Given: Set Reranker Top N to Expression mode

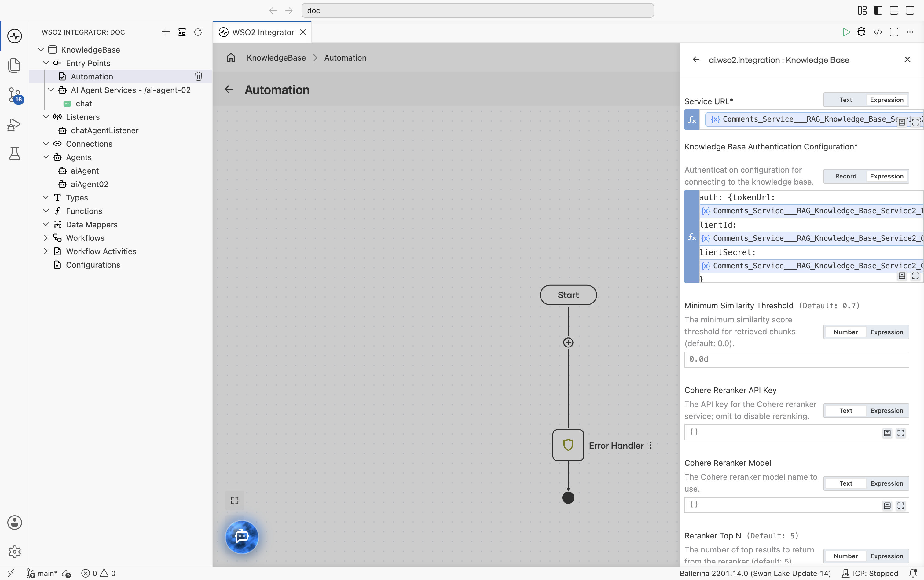Looking at the screenshot, I should 886,556.
